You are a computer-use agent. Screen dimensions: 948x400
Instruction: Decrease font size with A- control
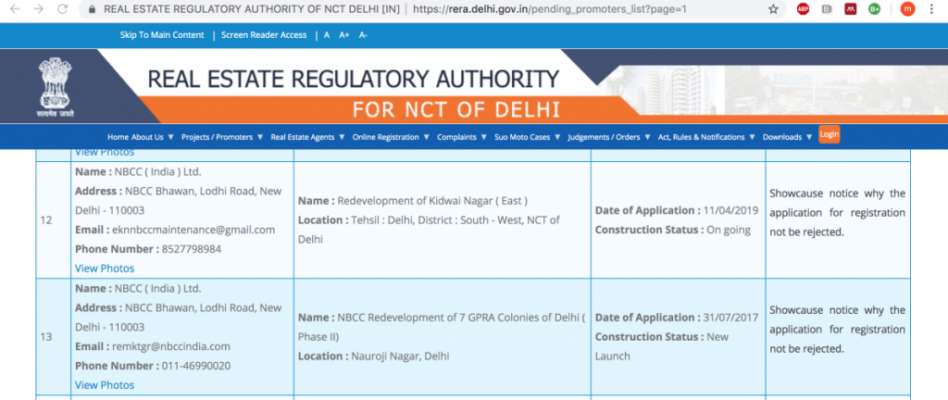[363, 35]
